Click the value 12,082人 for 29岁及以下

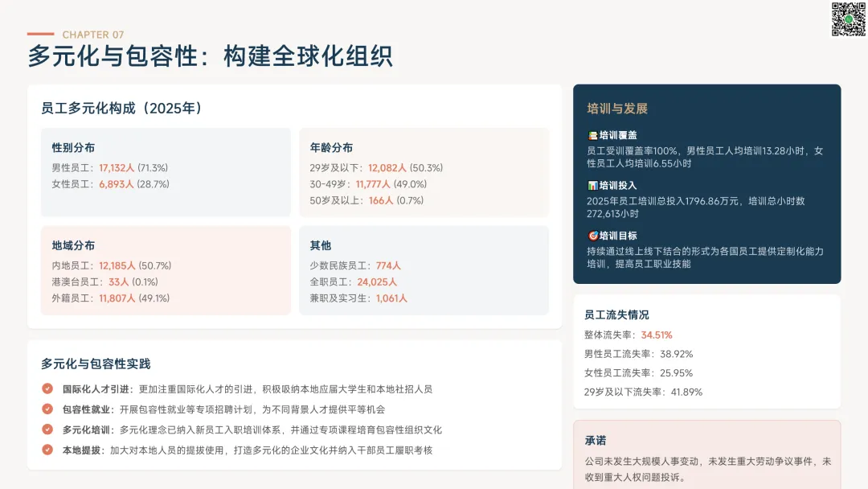[x=387, y=168]
